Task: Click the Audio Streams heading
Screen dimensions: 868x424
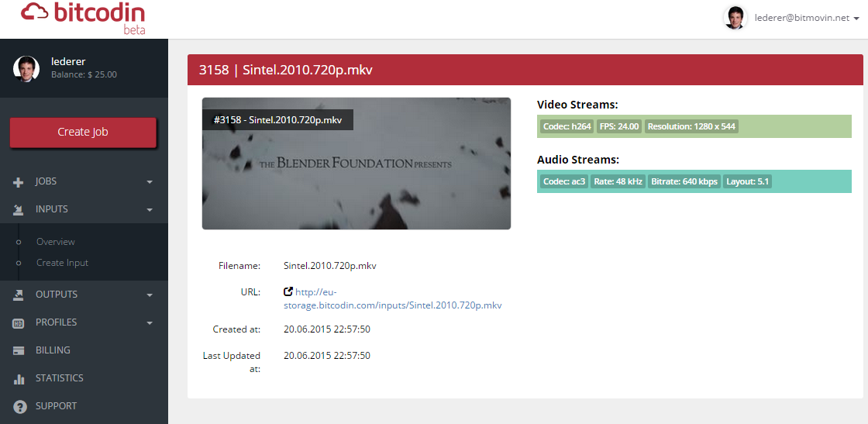Action: coord(578,160)
